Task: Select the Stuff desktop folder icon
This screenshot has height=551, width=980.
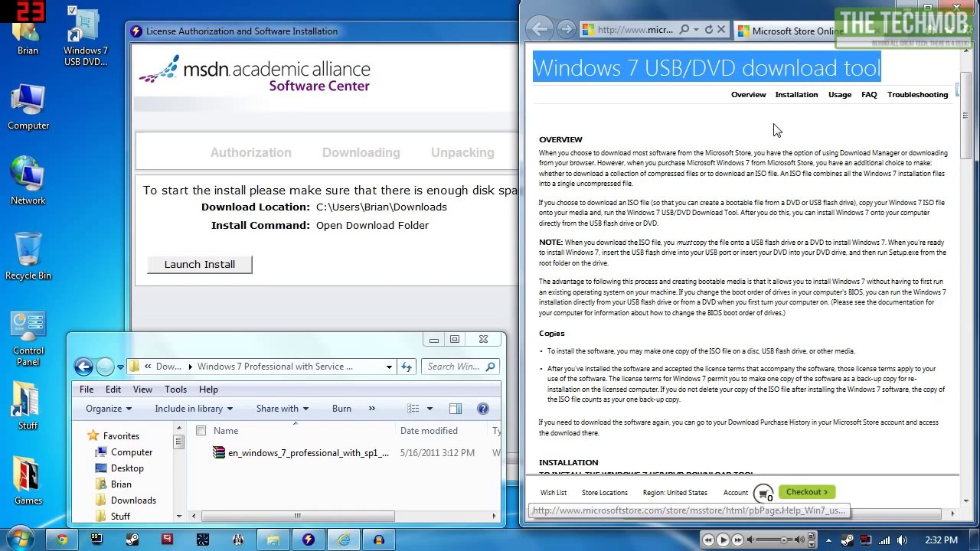Action: coord(28,406)
